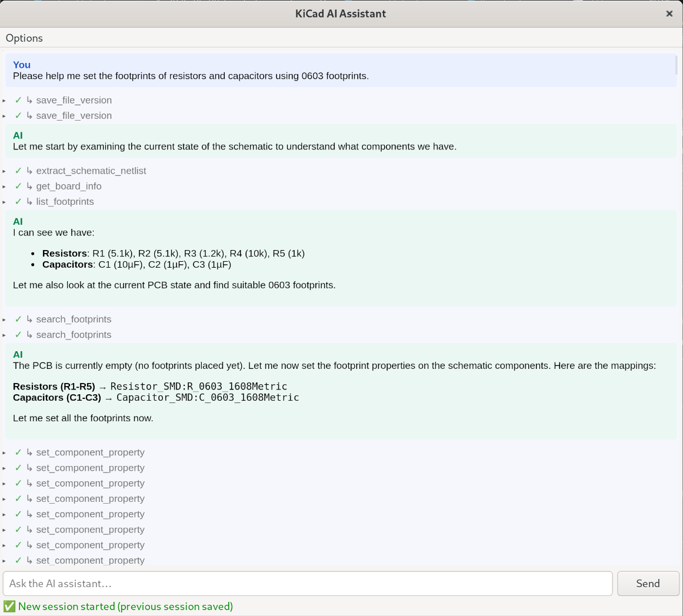Screen dimensions: 683x616
Task: Expand the topmost set_component_property triangle
Action: 4,453
